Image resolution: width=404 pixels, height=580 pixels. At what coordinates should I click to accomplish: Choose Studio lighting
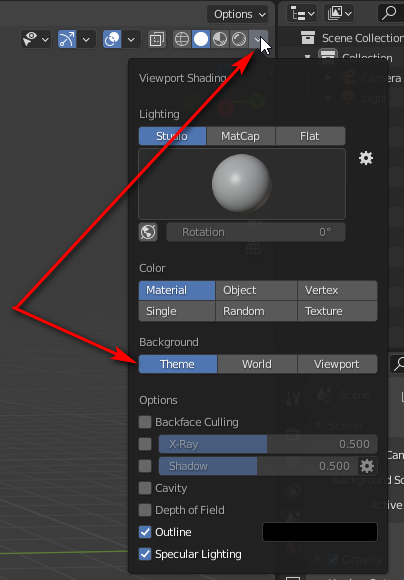coord(172,136)
